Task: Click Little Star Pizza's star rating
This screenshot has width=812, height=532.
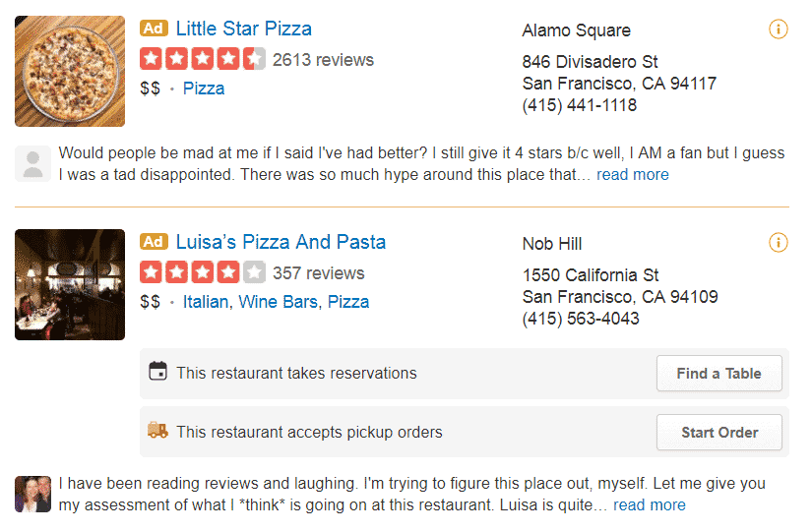Action: click(203, 59)
